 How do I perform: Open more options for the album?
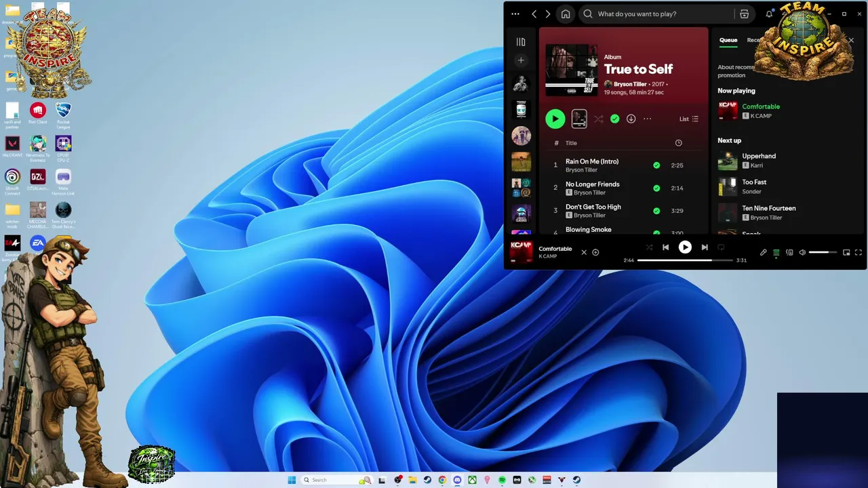[648, 119]
